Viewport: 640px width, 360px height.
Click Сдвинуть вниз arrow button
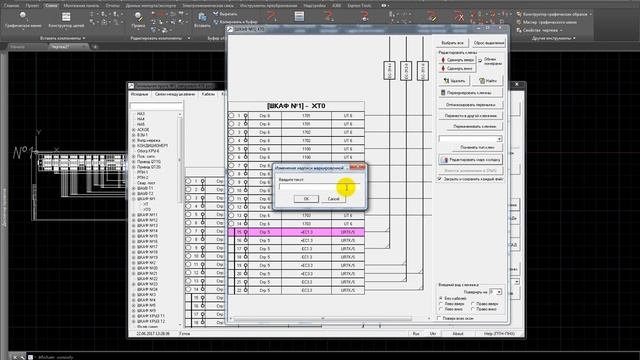[457, 69]
